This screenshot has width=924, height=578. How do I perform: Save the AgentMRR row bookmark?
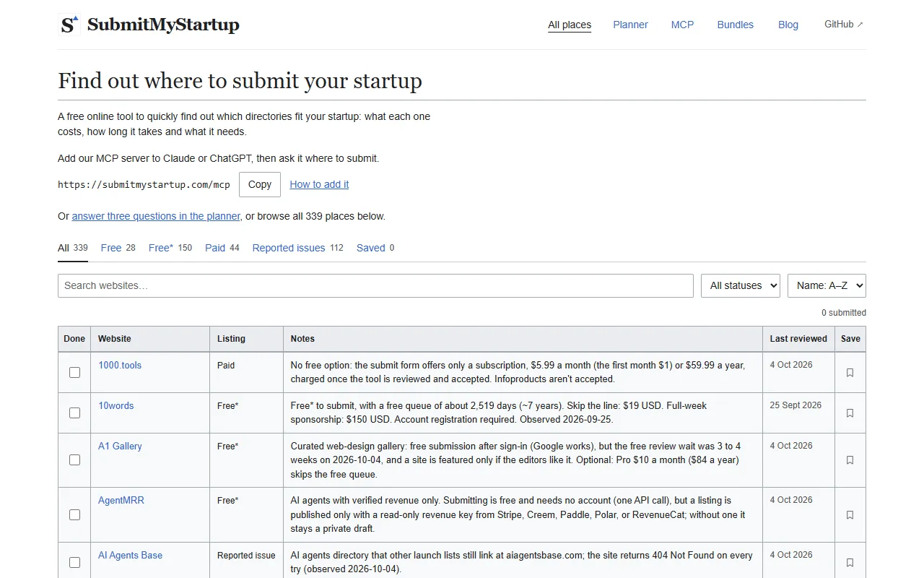click(x=850, y=515)
